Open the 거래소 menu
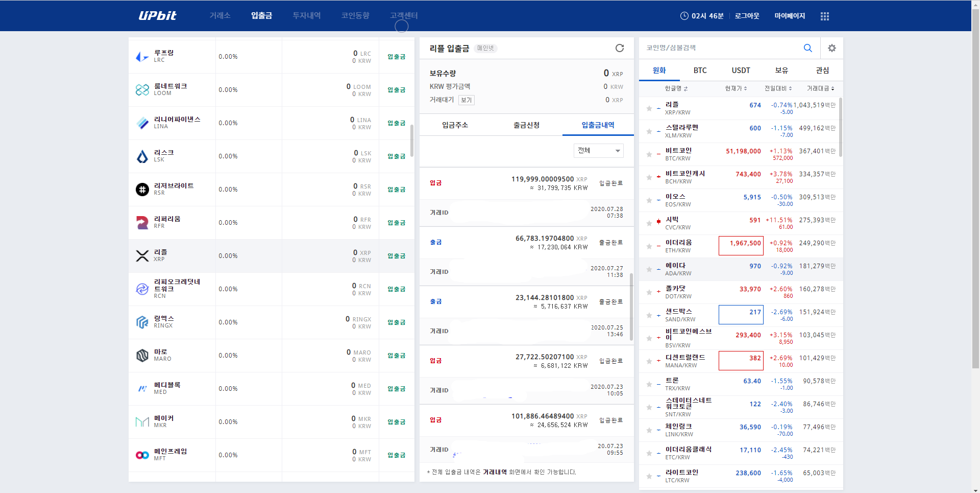The height and width of the screenshot is (493, 980). (220, 16)
